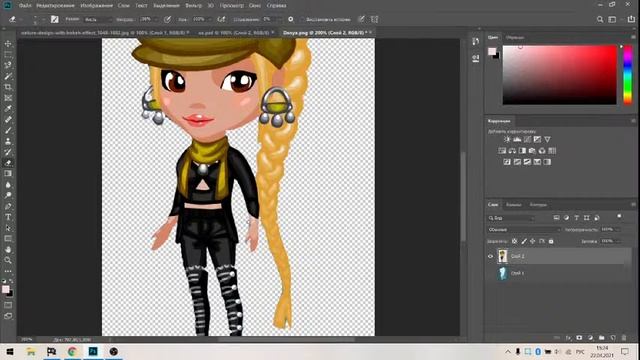This screenshot has width=640, height=360.
Task: Select the History Brush tool
Action: pyautogui.click(x=8, y=152)
